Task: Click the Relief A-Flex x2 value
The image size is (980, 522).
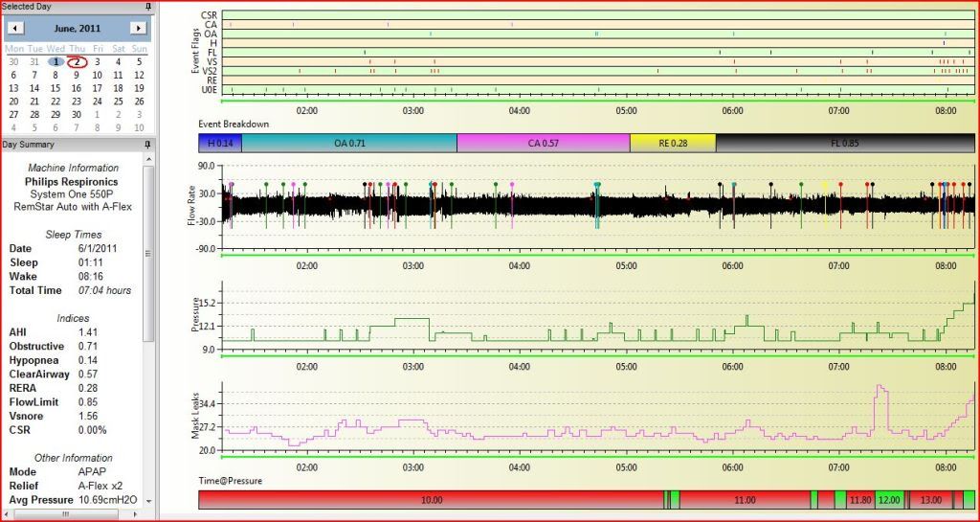Action: click(100, 486)
